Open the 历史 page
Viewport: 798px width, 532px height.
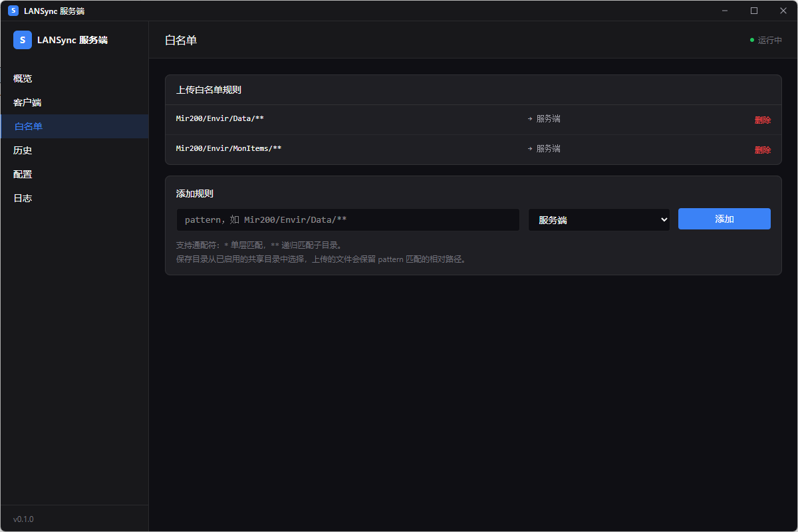74,150
